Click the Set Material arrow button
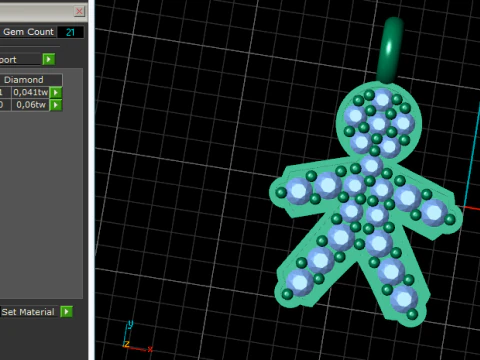Viewport: 480px width, 360px height. (x=66, y=312)
